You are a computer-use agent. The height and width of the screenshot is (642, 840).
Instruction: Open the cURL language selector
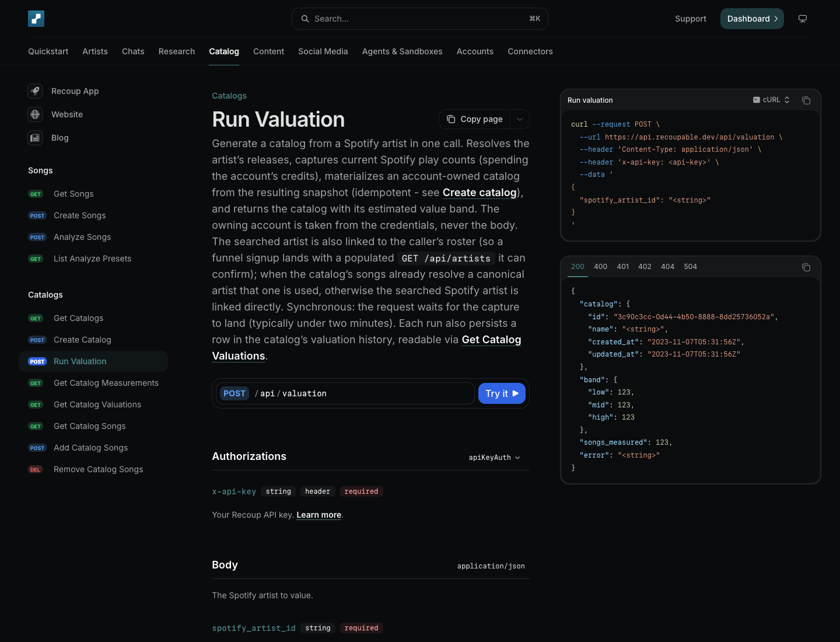coord(771,100)
